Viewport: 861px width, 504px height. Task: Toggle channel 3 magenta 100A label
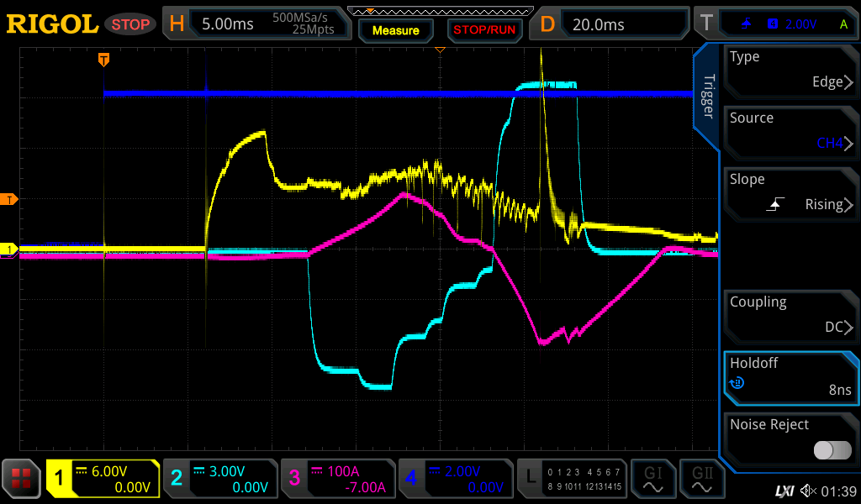[x=336, y=480]
